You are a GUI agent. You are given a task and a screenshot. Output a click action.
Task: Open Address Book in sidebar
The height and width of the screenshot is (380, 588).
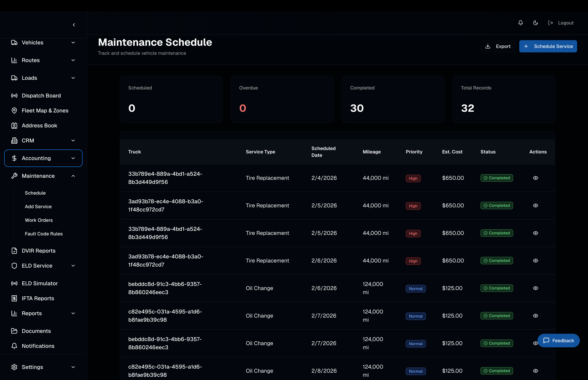pos(39,125)
